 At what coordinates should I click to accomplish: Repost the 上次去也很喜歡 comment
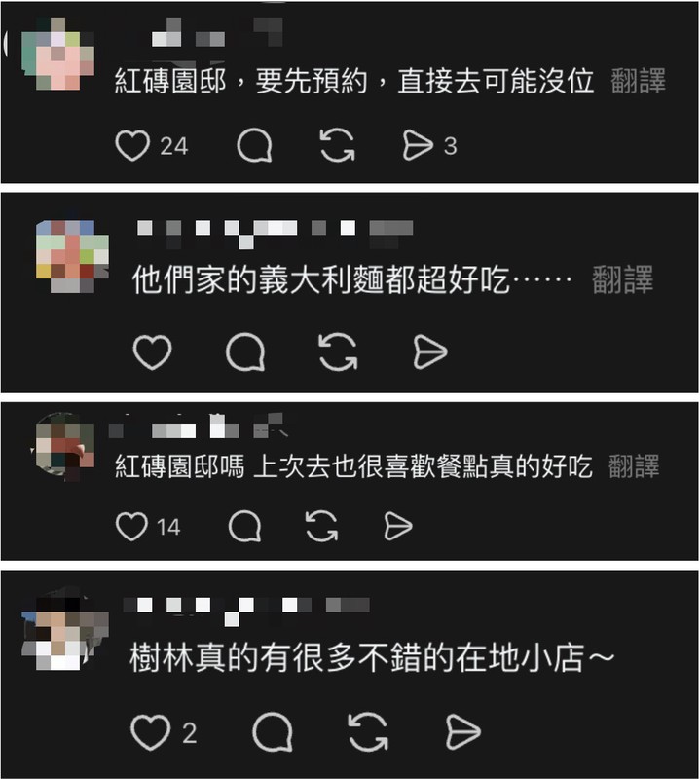point(321,526)
